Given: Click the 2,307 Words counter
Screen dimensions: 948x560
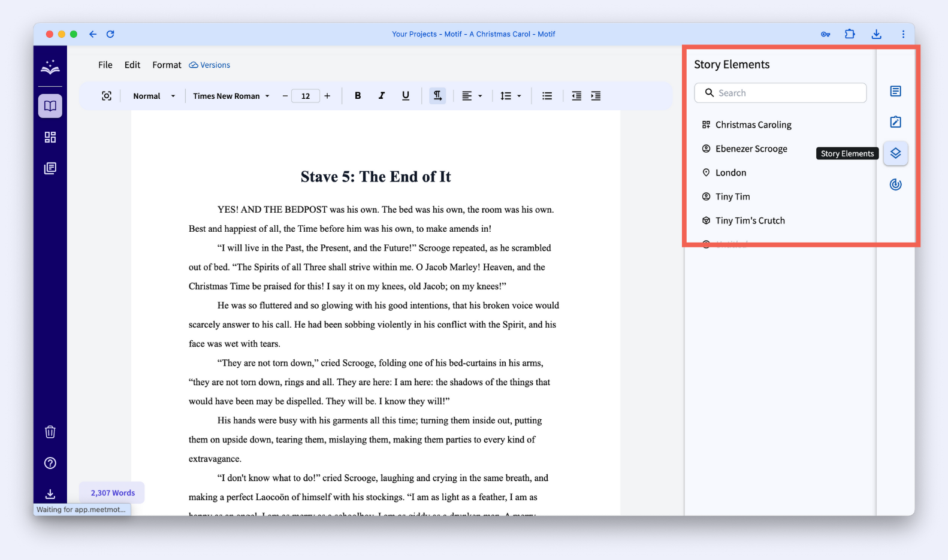Looking at the screenshot, I should 113,493.
